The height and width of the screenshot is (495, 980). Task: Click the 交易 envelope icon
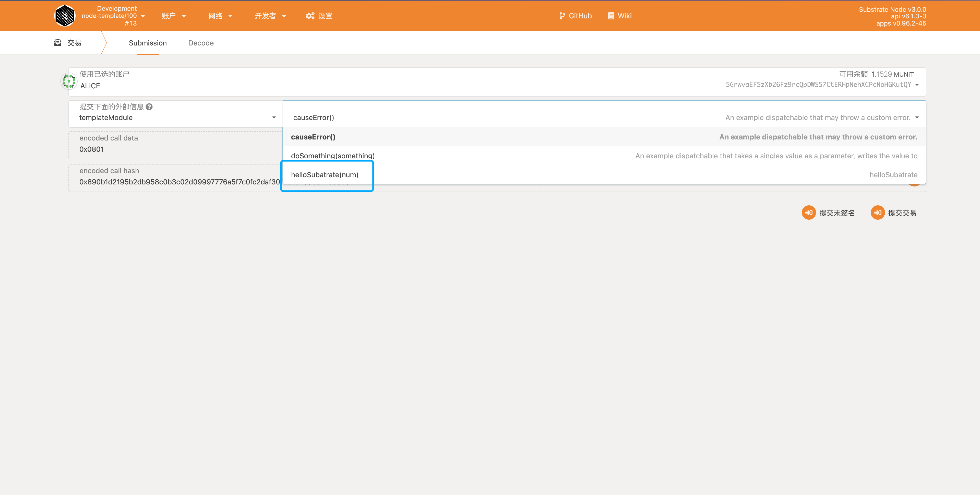click(58, 43)
